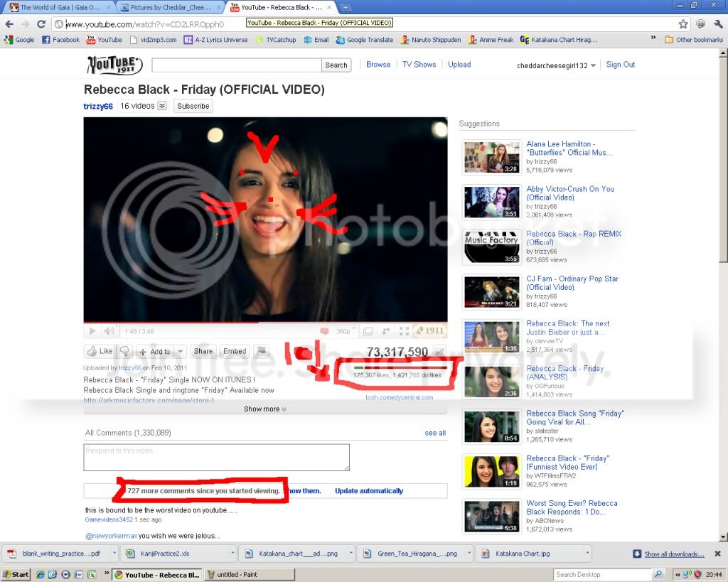
Task: Open the Naruto Shippuden bookmark
Action: coord(431,40)
